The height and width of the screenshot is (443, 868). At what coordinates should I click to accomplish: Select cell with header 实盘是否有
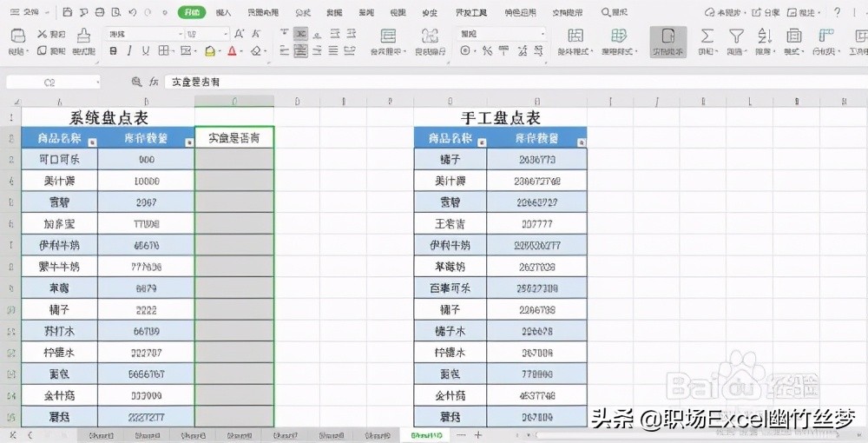pyautogui.click(x=234, y=137)
